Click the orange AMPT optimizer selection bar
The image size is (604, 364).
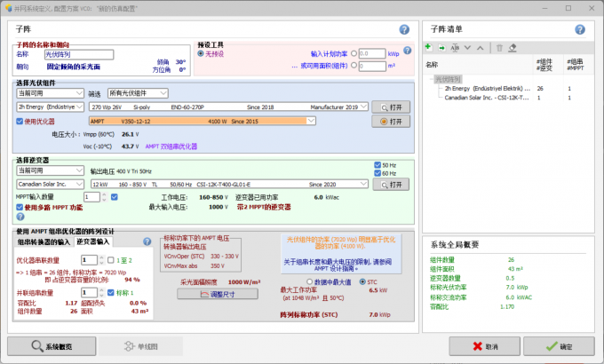click(x=226, y=121)
